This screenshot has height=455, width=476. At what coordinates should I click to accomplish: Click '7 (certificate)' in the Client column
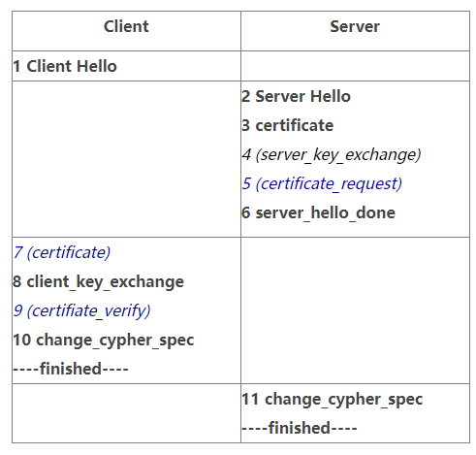(62, 252)
